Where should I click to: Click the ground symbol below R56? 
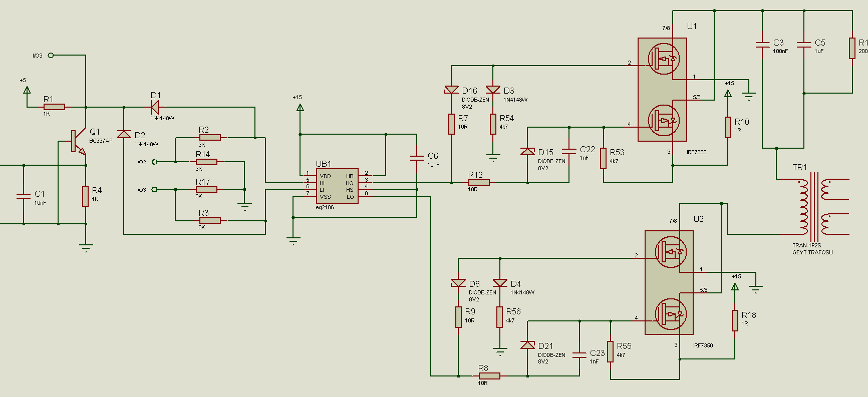(500, 352)
